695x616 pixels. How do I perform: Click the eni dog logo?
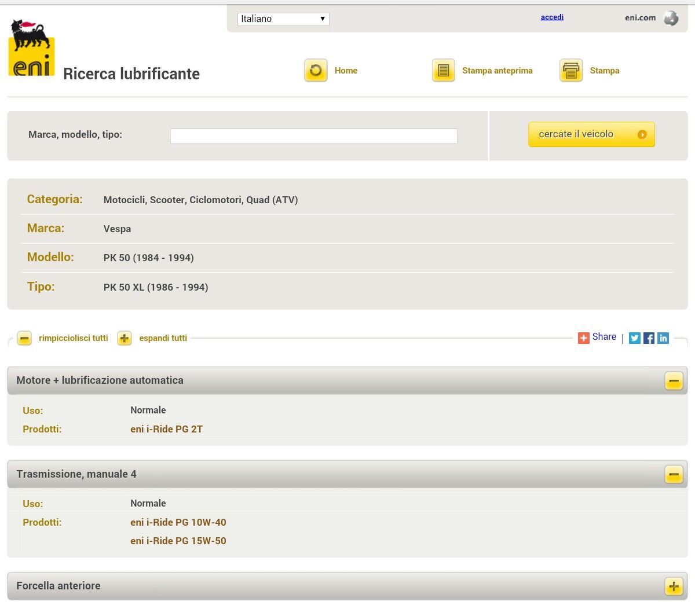coord(32,48)
